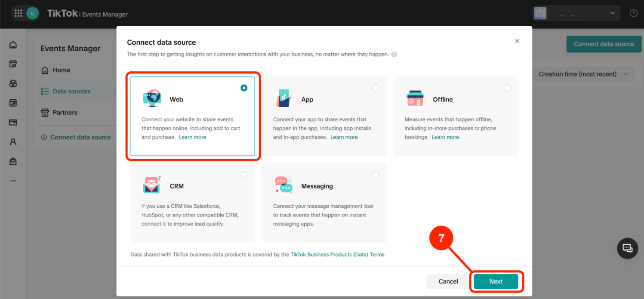Open the help question mark icon in header
The height and width of the screenshot is (299, 644).
634,13
